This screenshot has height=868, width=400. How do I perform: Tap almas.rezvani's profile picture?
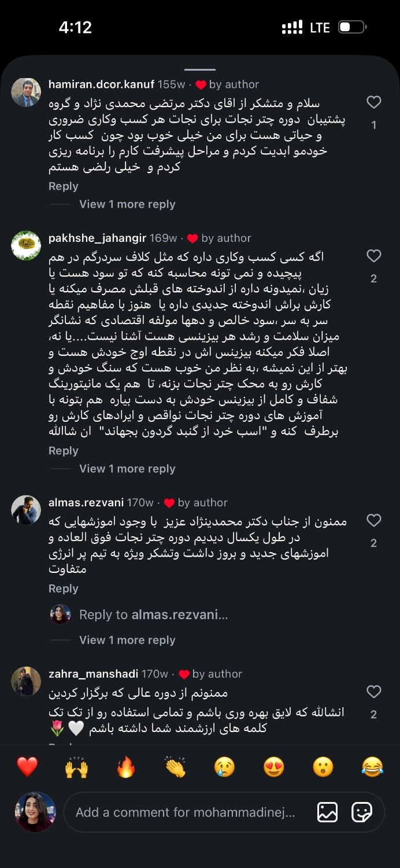coord(26,510)
